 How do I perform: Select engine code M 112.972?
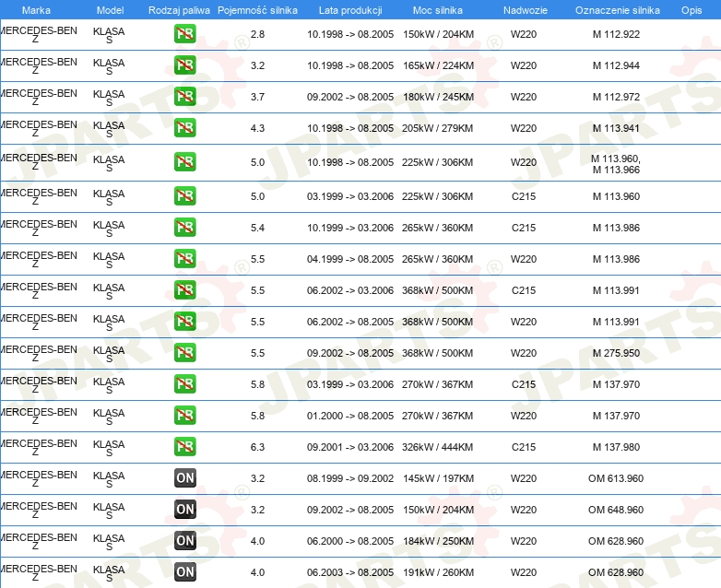[x=616, y=97]
